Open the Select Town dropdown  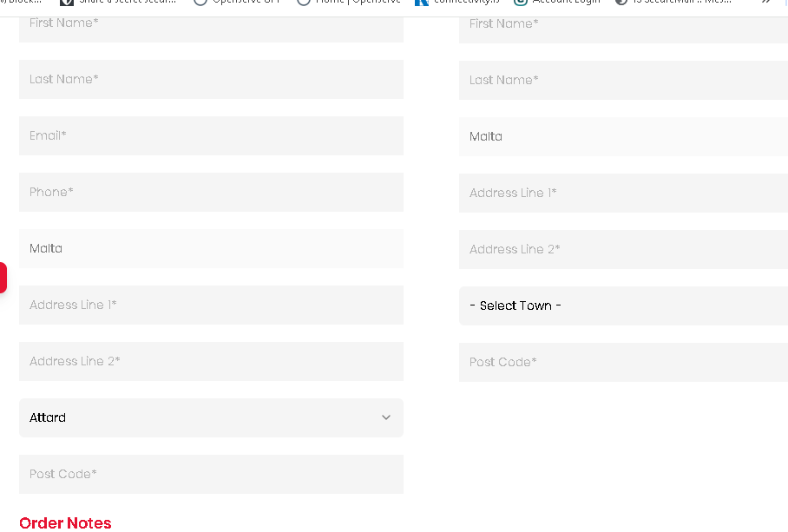tap(623, 305)
